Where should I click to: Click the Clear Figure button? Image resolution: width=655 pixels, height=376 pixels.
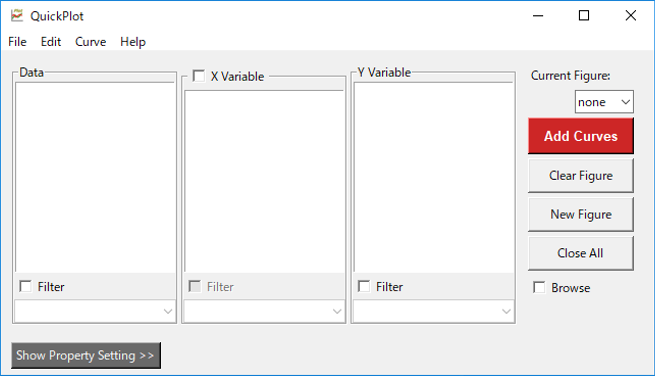coord(581,175)
